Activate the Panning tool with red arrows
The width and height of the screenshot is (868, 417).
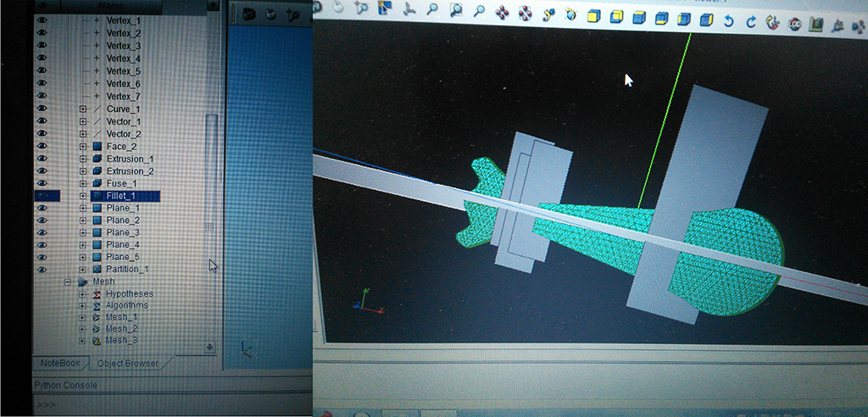click(x=502, y=12)
